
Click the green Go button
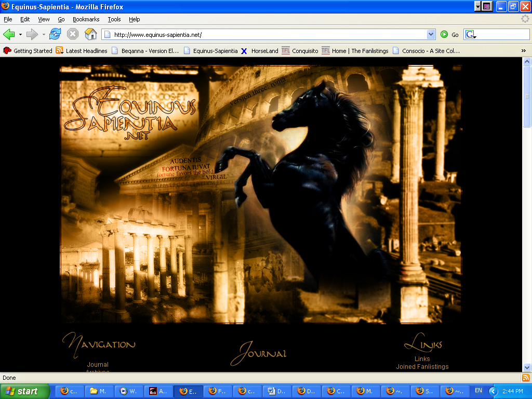pos(449,34)
